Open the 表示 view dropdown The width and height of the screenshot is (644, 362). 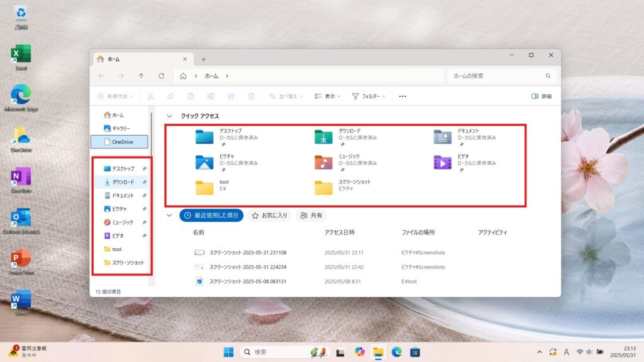327,96
